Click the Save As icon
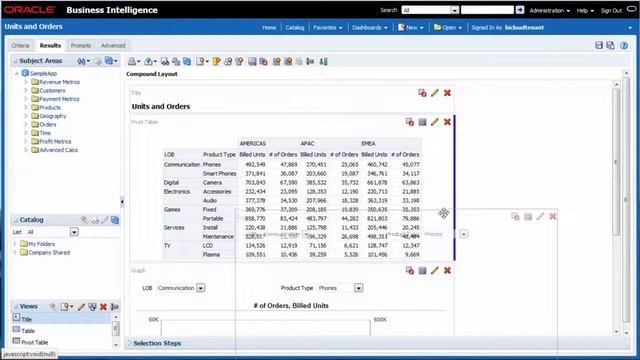 611,45
